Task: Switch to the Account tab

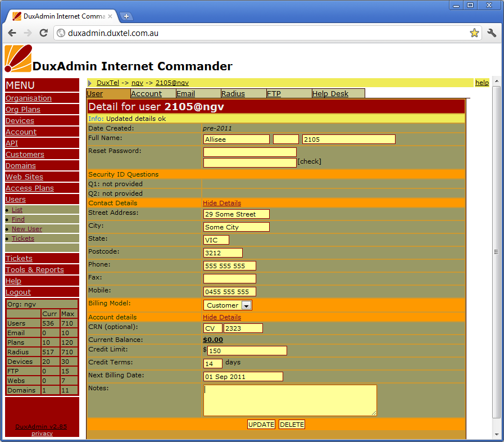Action: [146, 93]
